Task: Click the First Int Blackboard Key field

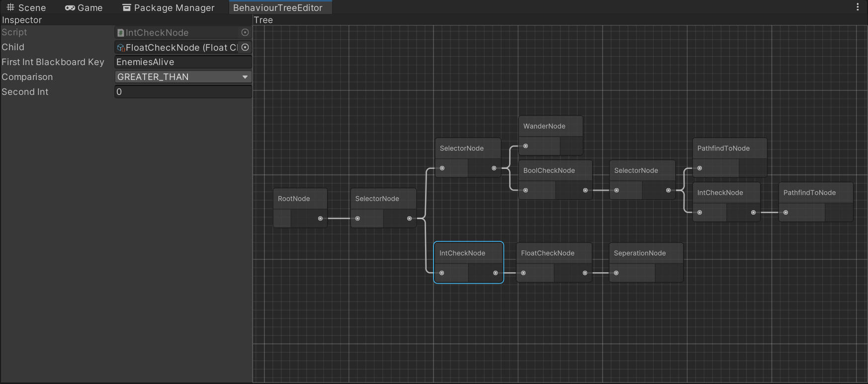Action: pyautogui.click(x=182, y=62)
